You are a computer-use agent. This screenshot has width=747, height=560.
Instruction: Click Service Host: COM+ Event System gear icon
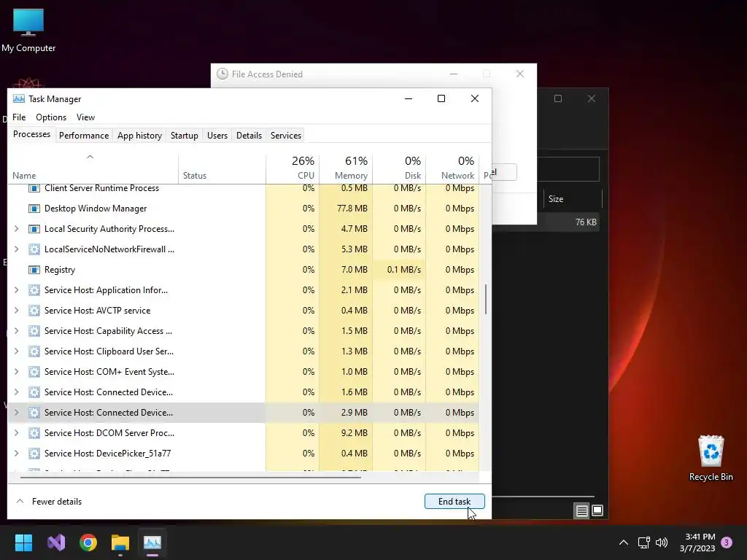[34, 372]
